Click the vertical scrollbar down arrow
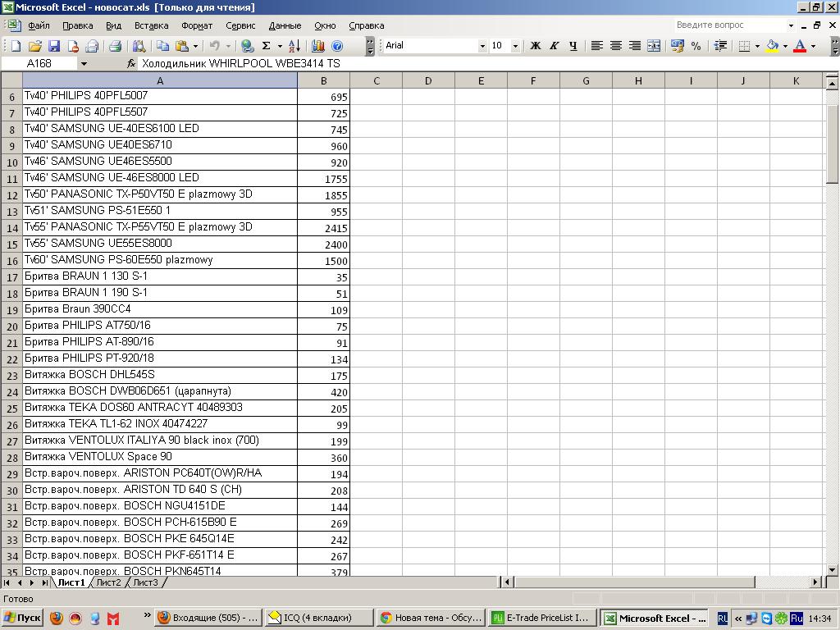840x630 pixels. click(x=832, y=569)
